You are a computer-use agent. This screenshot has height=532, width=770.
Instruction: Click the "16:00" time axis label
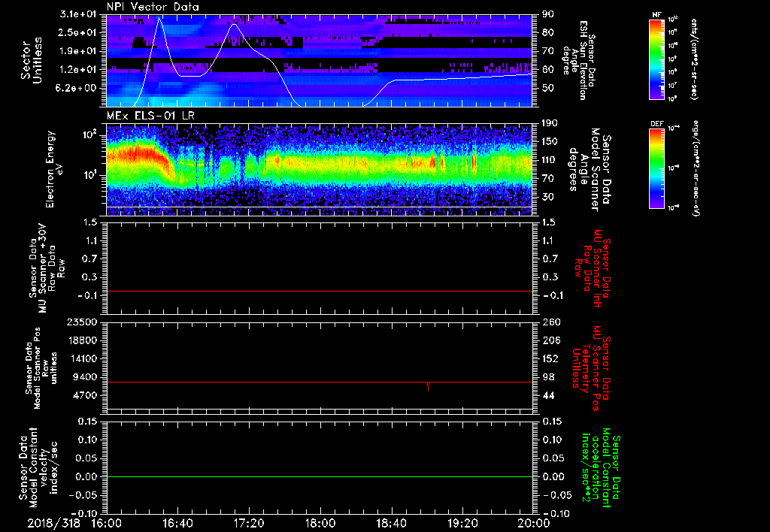pyautogui.click(x=107, y=523)
